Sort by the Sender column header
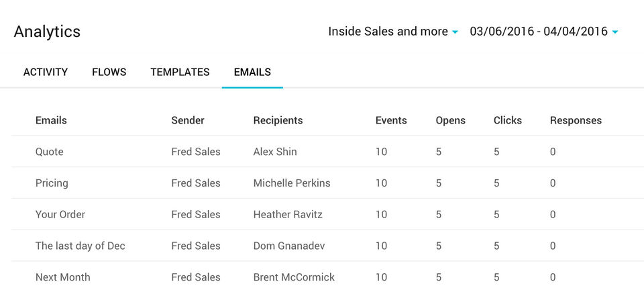644x292 pixels. click(x=188, y=121)
